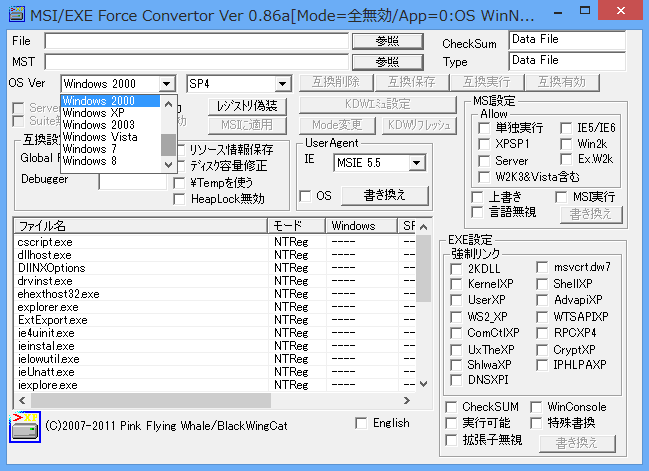This screenshot has width=649, height=471.
Task: Toggle the ¥Tempを使う checkbox
Action: pyautogui.click(x=179, y=183)
